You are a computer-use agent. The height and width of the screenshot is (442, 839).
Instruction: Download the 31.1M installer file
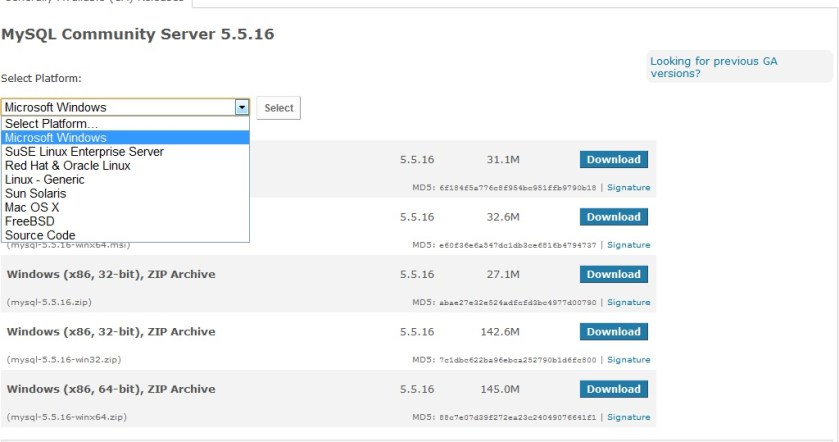click(613, 159)
